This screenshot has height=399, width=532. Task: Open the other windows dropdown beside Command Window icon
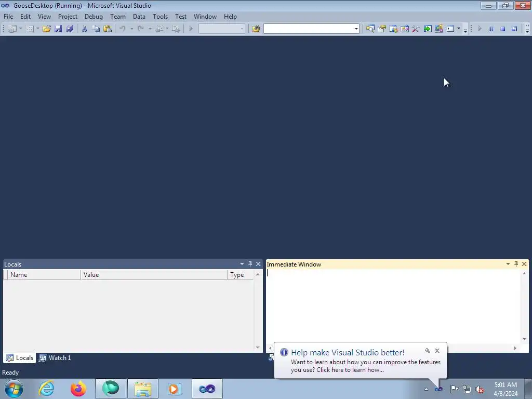click(459, 29)
